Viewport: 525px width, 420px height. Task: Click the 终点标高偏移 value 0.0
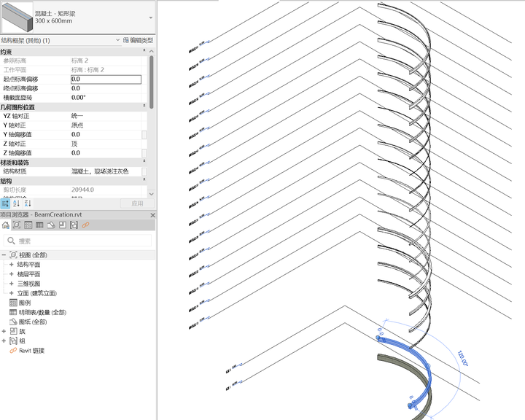tap(76, 88)
